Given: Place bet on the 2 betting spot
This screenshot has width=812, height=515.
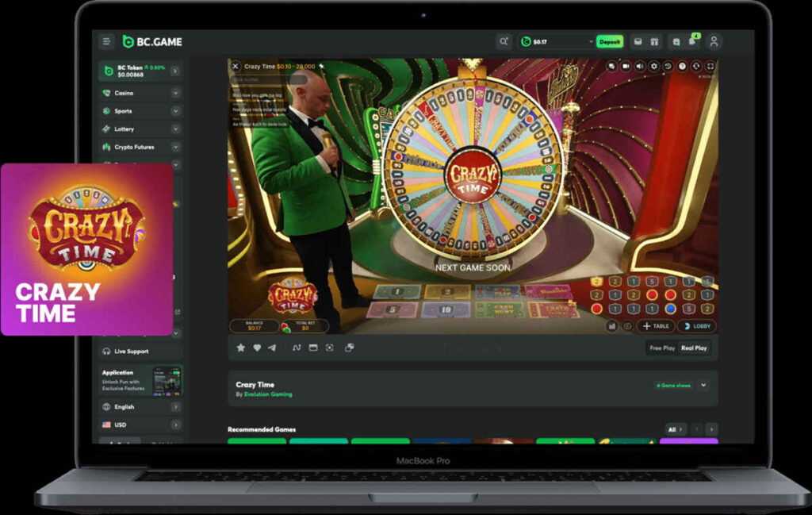Looking at the screenshot, I should coord(447,292).
